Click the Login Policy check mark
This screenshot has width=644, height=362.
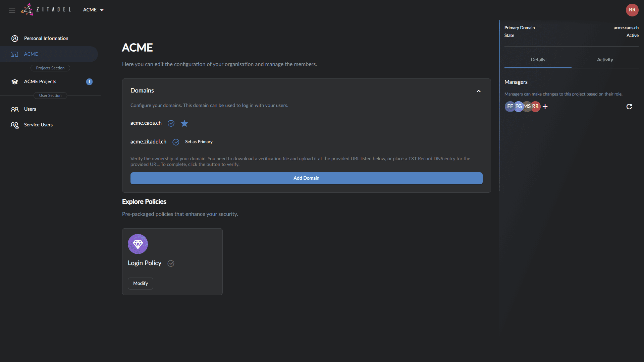coord(171,263)
